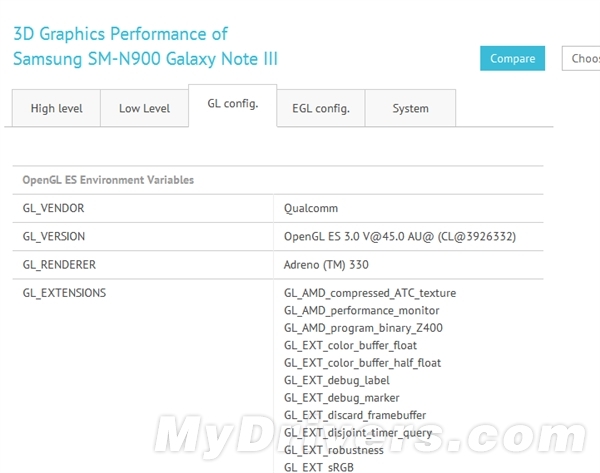Image resolution: width=600 pixels, height=473 pixels.
Task: Select the GL_RENDERER row label
Action: point(58,265)
